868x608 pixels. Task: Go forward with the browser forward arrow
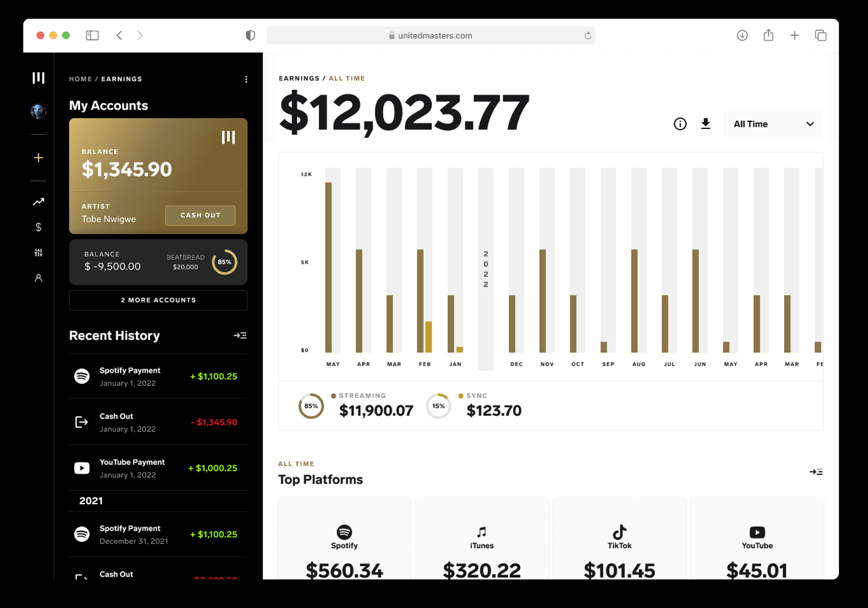coord(140,35)
